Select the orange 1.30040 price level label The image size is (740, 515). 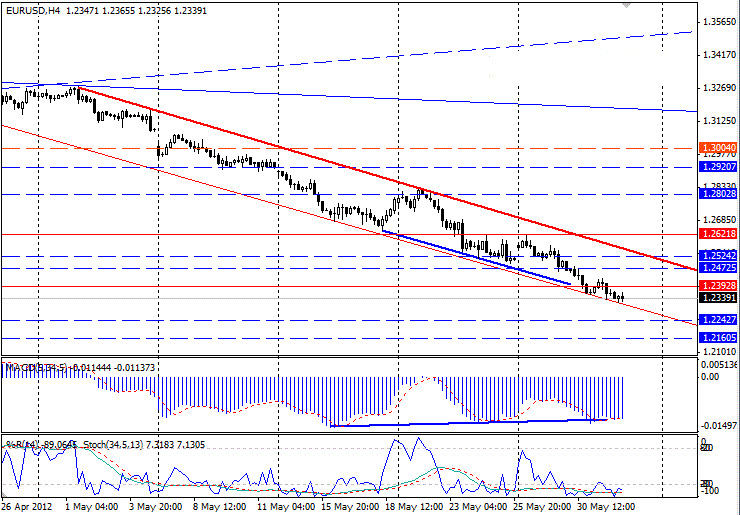pos(718,148)
